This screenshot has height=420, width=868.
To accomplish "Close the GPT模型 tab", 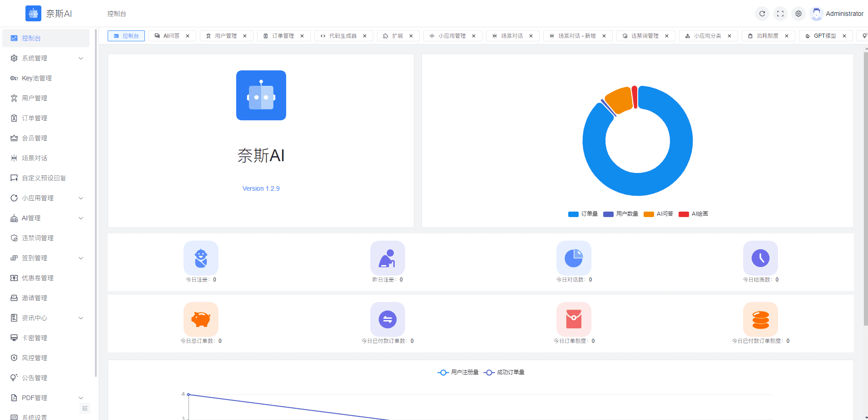I will (x=844, y=36).
